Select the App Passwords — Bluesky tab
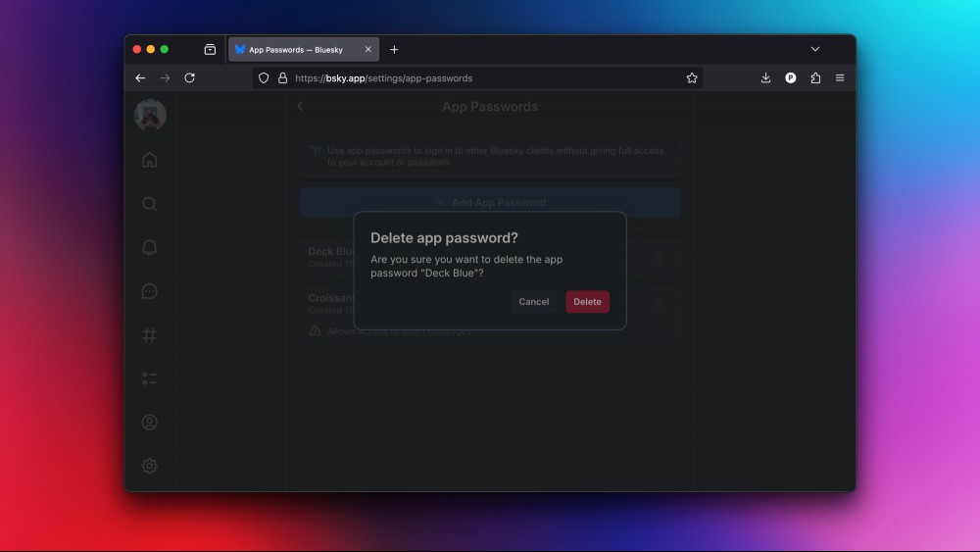 pos(304,49)
